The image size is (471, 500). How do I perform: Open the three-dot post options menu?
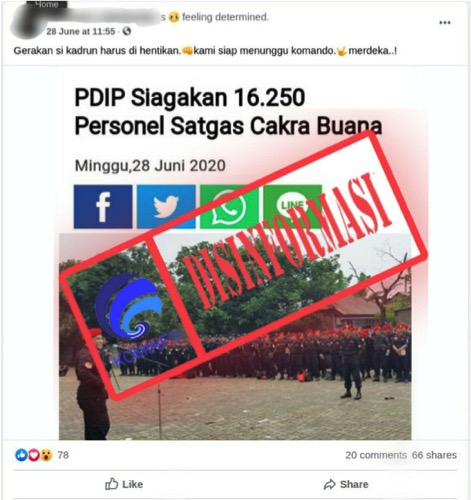pos(445,23)
